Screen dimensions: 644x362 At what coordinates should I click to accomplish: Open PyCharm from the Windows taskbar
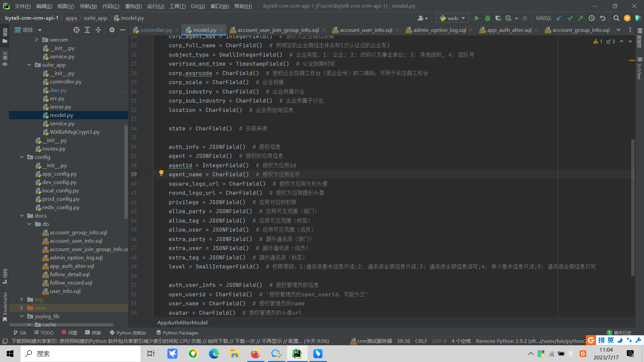[297, 354]
